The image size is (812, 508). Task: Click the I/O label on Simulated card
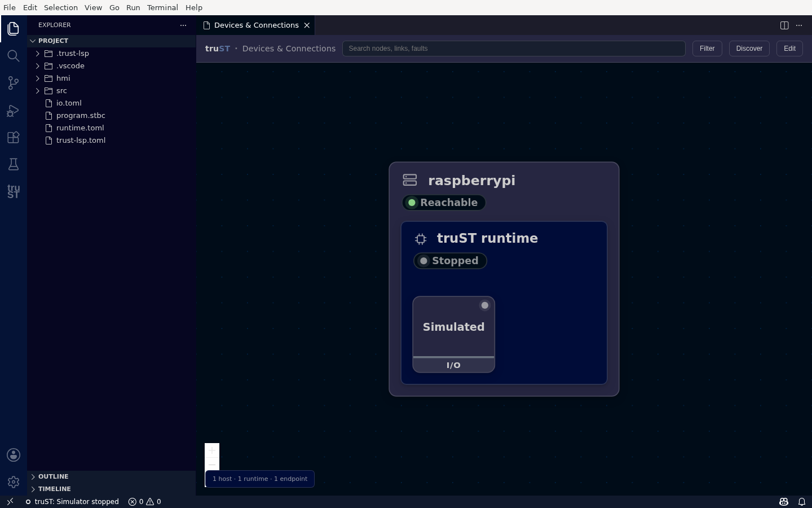click(453, 365)
